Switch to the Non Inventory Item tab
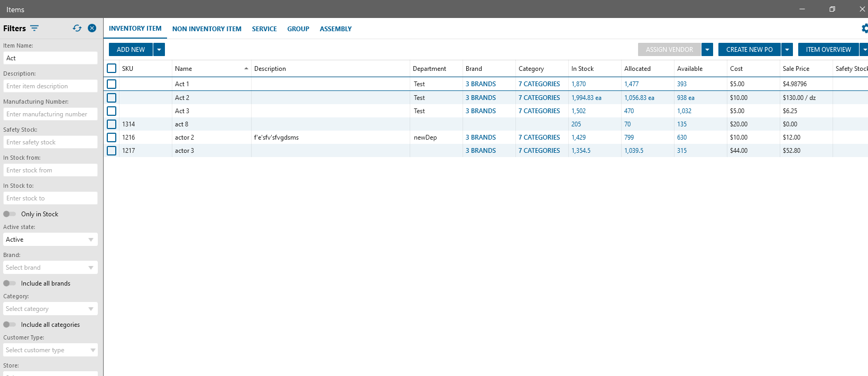This screenshot has height=376, width=868. pos(207,29)
